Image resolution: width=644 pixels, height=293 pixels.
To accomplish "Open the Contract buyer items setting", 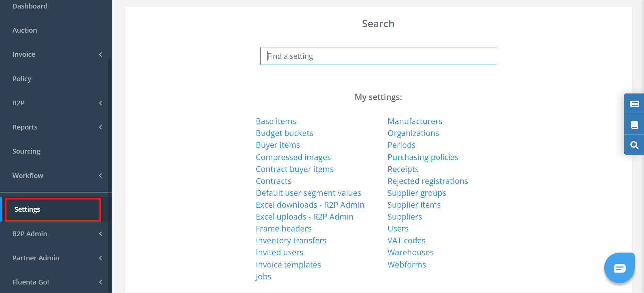I will pos(294,169).
